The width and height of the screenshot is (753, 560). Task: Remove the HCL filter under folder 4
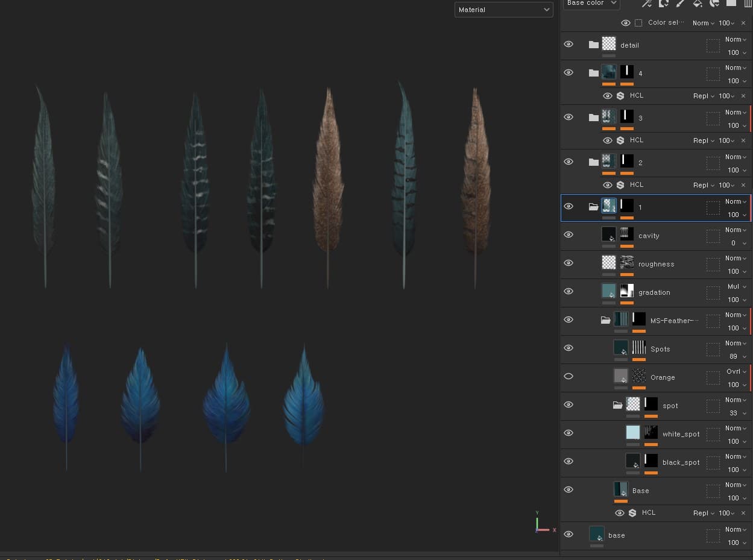743,96
